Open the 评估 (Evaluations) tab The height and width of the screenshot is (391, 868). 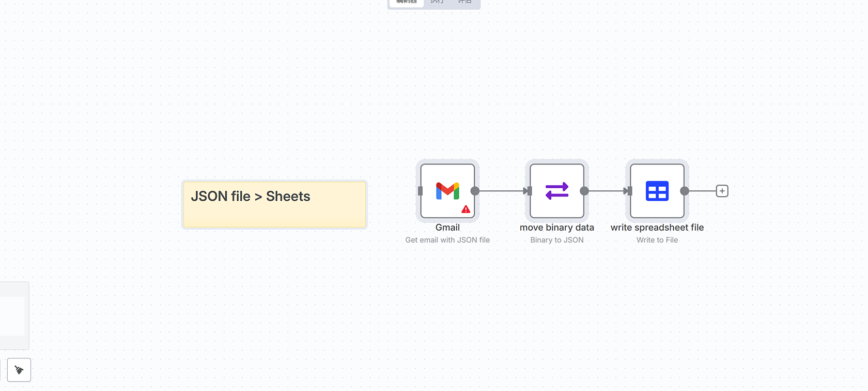coord(465,2)
